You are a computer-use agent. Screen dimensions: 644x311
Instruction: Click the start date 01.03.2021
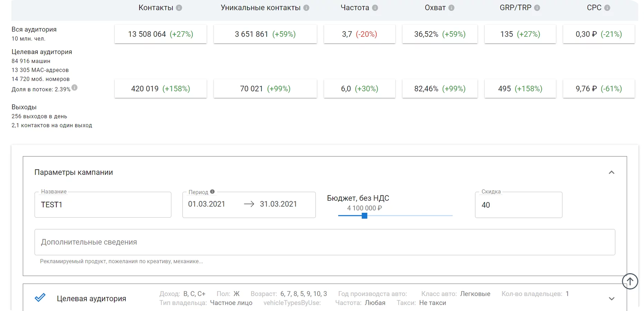206,204
